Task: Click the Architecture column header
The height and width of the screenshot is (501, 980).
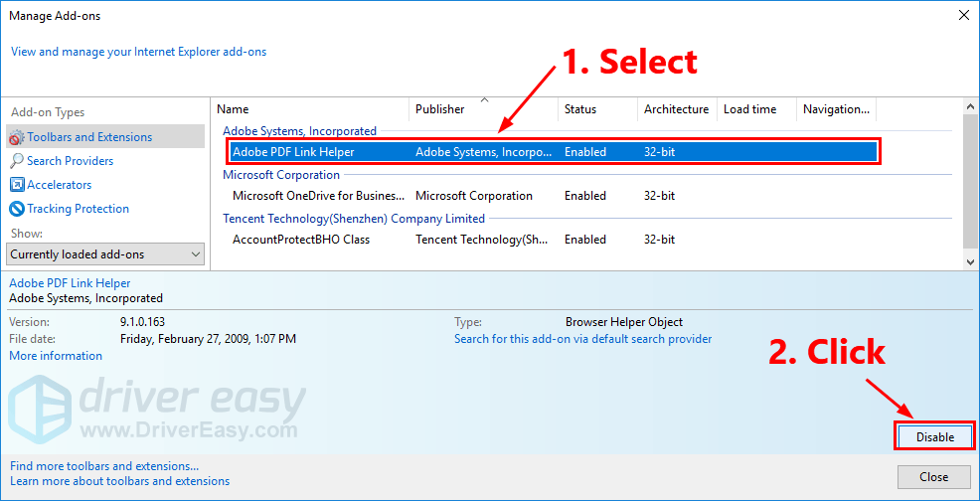Action: click(676, 109)
